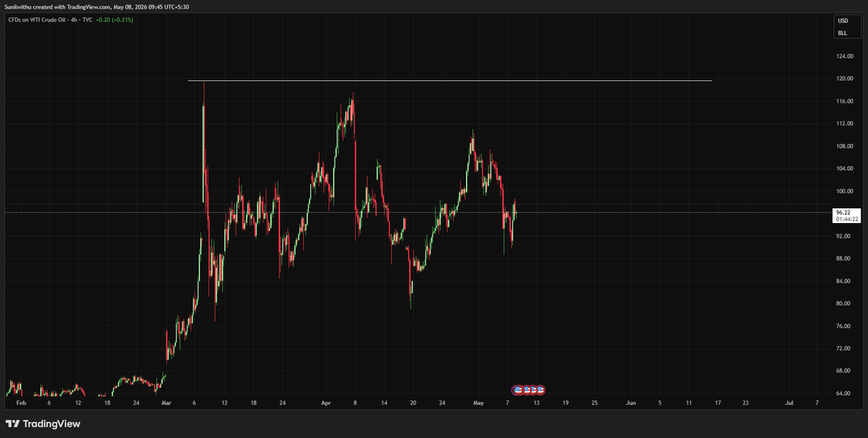Click the 100.00 price axis label
This screenshot has height=438, width=868.
point(845,191)
